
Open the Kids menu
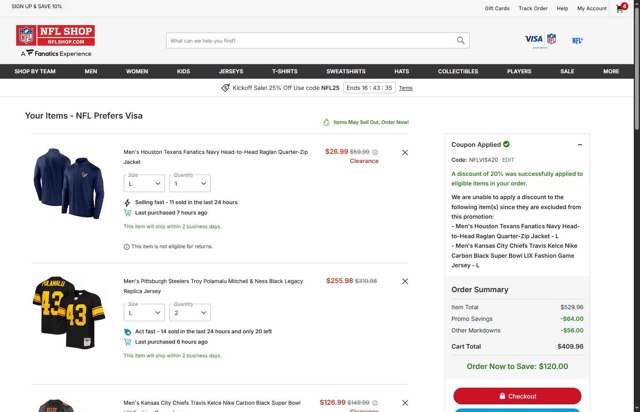183,71
